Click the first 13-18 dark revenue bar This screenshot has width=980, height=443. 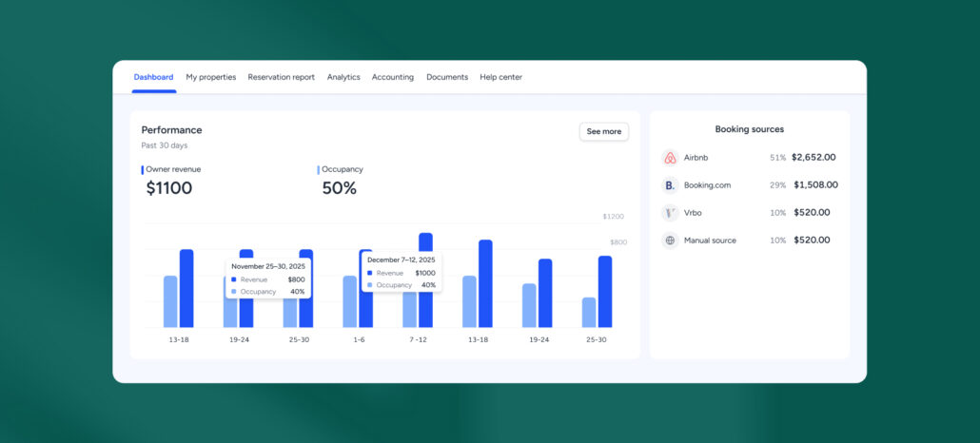click(186, 288)
